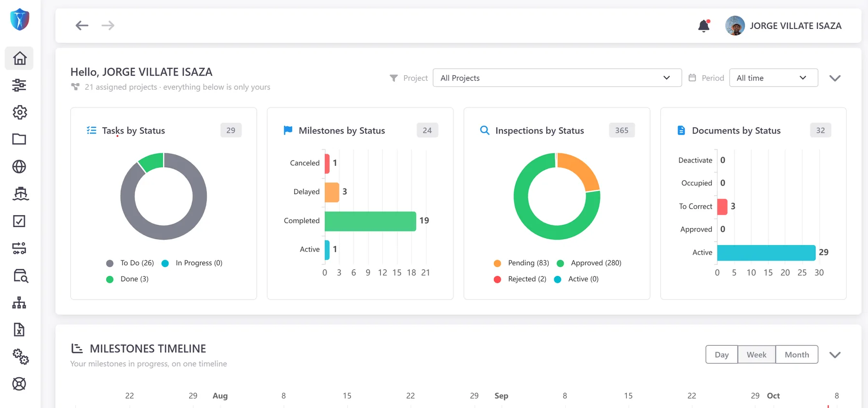Toggle Rejected (2) legend item

pos(520,279)
